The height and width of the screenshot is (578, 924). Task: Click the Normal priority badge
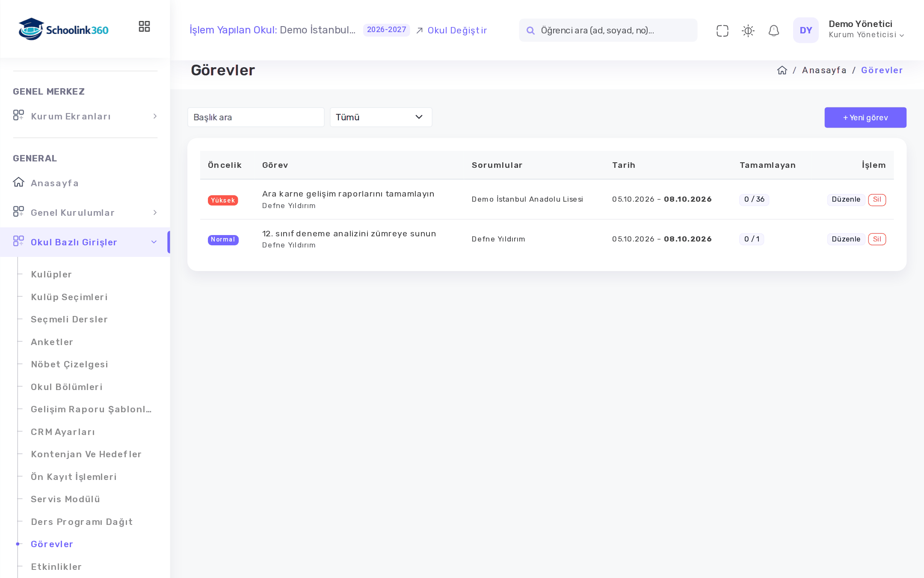(x=223, y=240)
